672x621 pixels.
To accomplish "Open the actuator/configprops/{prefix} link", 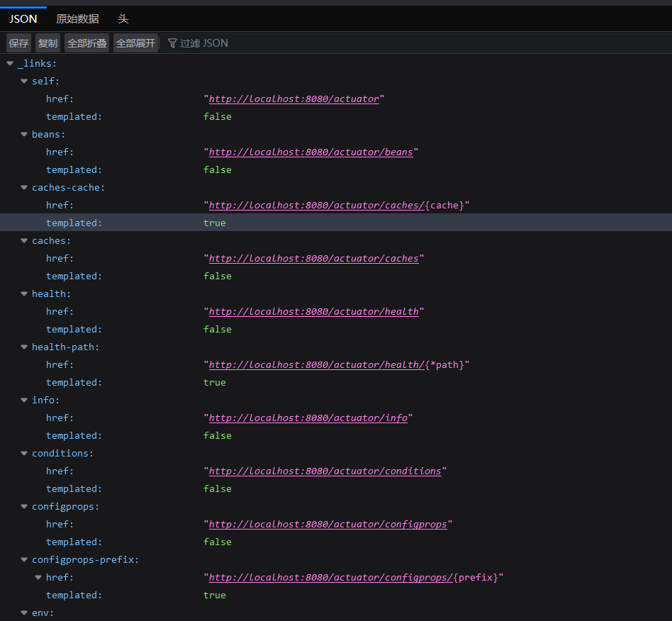I will pyautogui.click(x=330, y=577).
